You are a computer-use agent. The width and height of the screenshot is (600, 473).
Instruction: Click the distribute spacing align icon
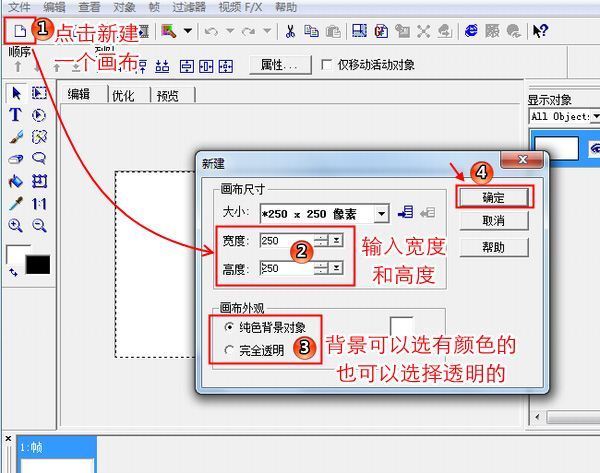(162, 67)
